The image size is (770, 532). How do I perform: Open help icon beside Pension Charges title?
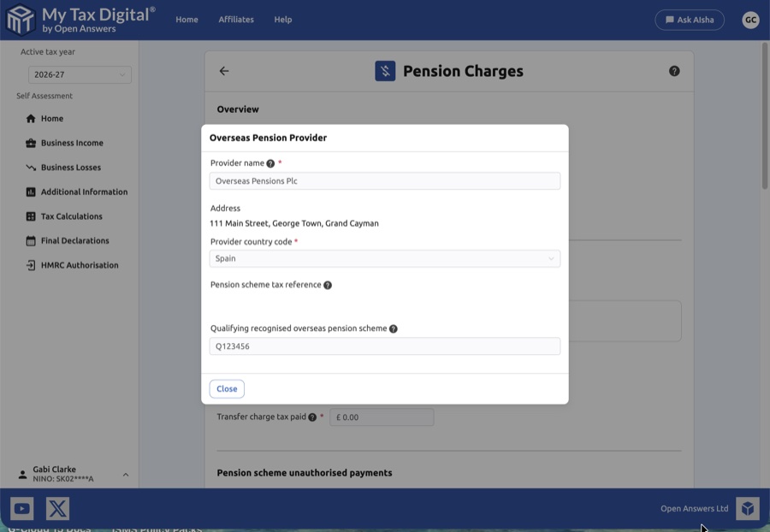674,71
